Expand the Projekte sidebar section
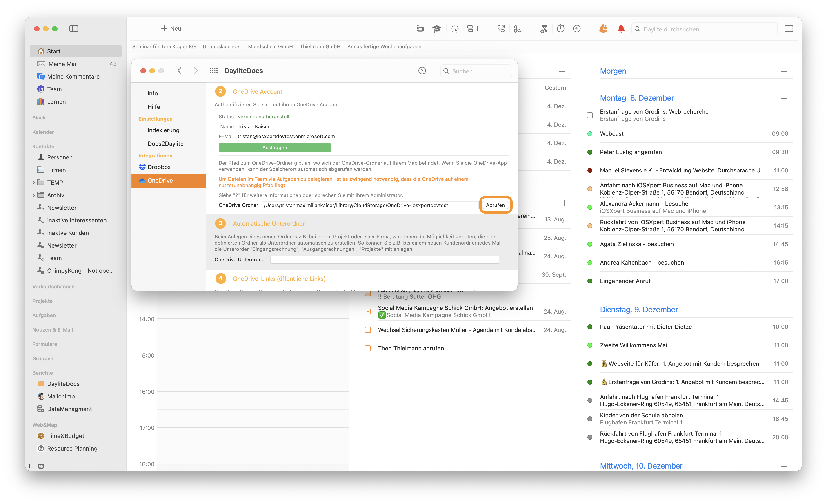Viewport: 827px width, 504px height. 42,301
